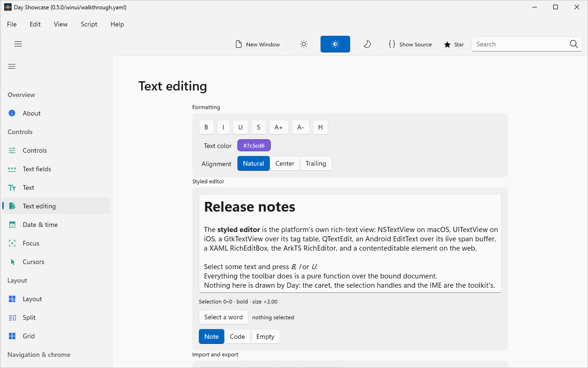588x368 pixels.
Task: Click the Date & time calendar icon
Action: (x=12, y=225)
